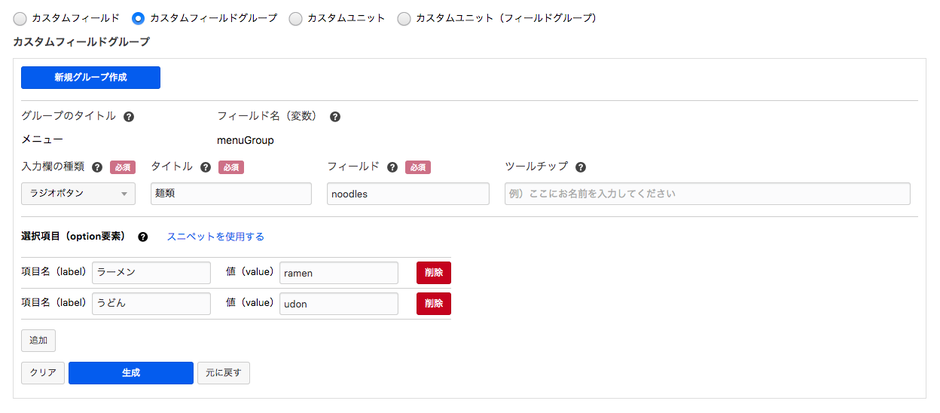This screenshot has height=413, width=940.
Task: Select the カスタムフィールド radio button
Action: pyautogui.click(x=20, y=18)
